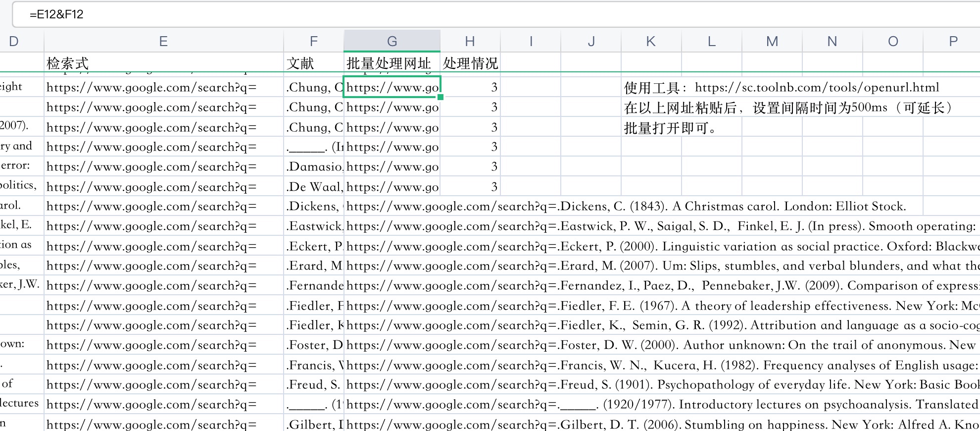Select column P header

point(953,41)
